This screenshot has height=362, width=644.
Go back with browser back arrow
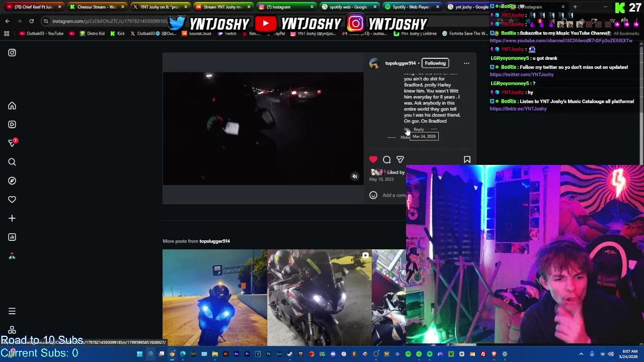pos(7,21)
